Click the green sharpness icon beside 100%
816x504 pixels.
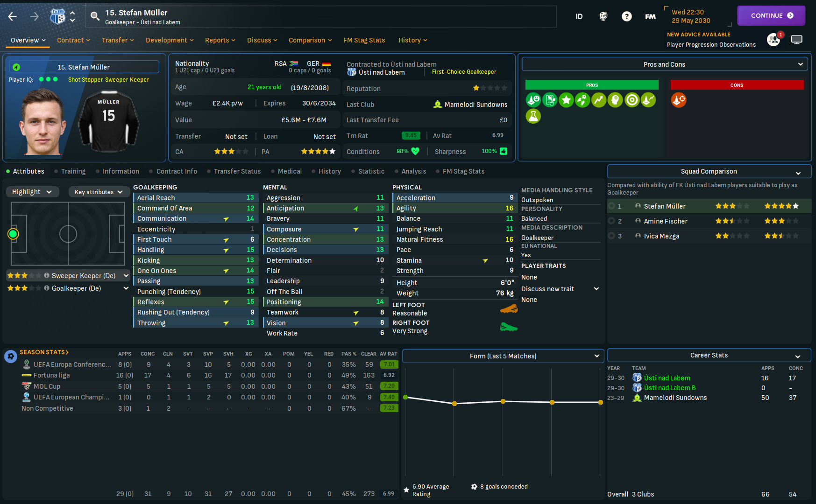[x=504, y=151]
